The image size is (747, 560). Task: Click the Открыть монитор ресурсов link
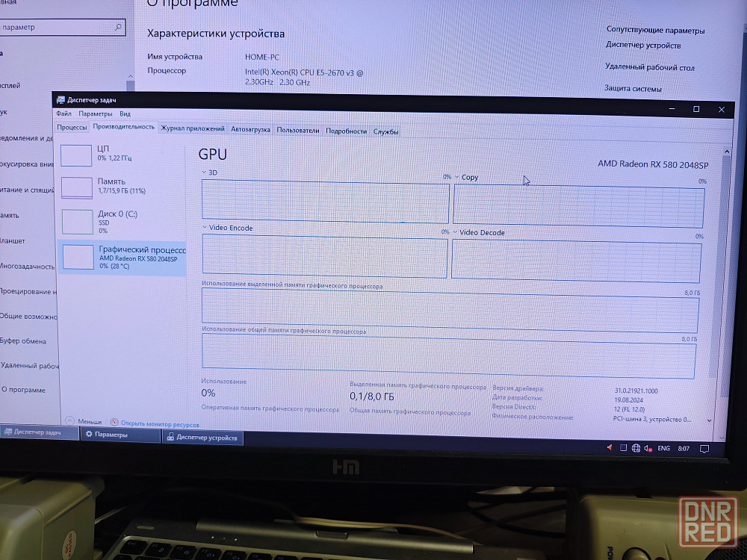click(155, 423)
